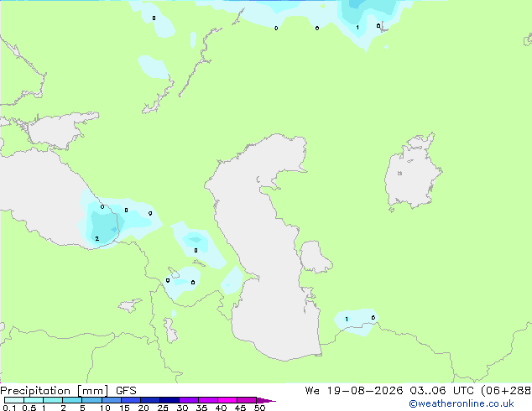The height and width of the screenshot is (411, 532).
Task: Click map value 1 in the northern rain area
Action: (357, 27)
